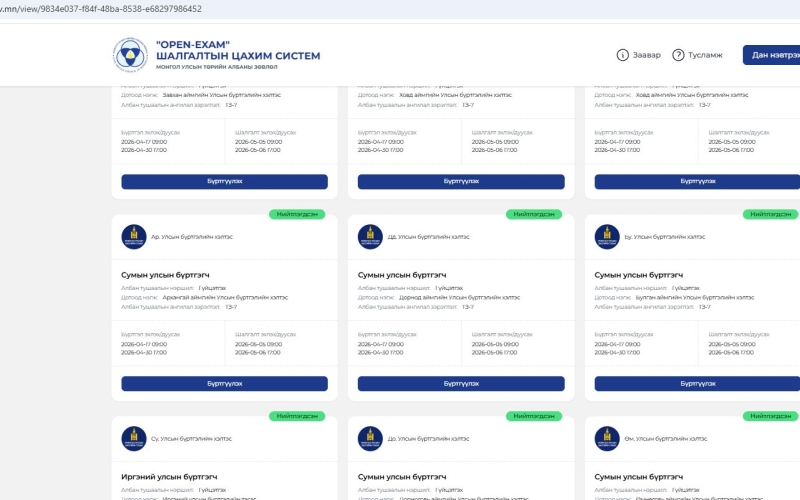Click the emblem in the До. Улсын бүртгэлийн хэлтэс card
This screenshot has height=500, width=800.
[370, 438]
